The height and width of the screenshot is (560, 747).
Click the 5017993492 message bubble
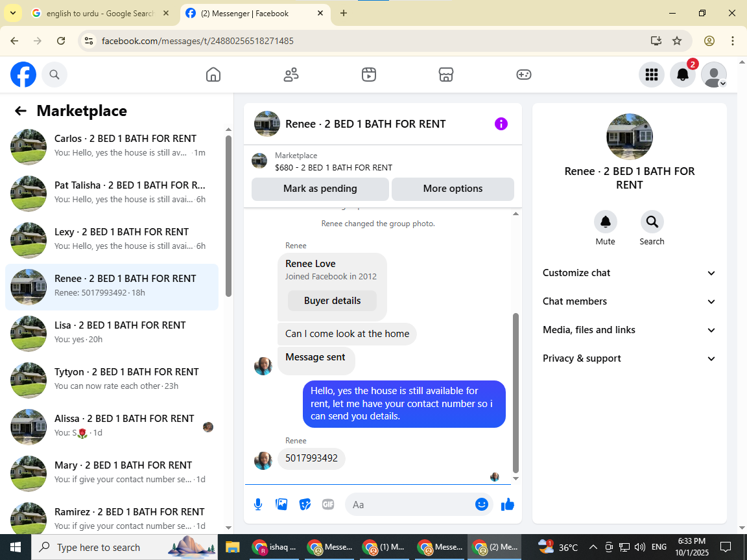pos(311,459)
